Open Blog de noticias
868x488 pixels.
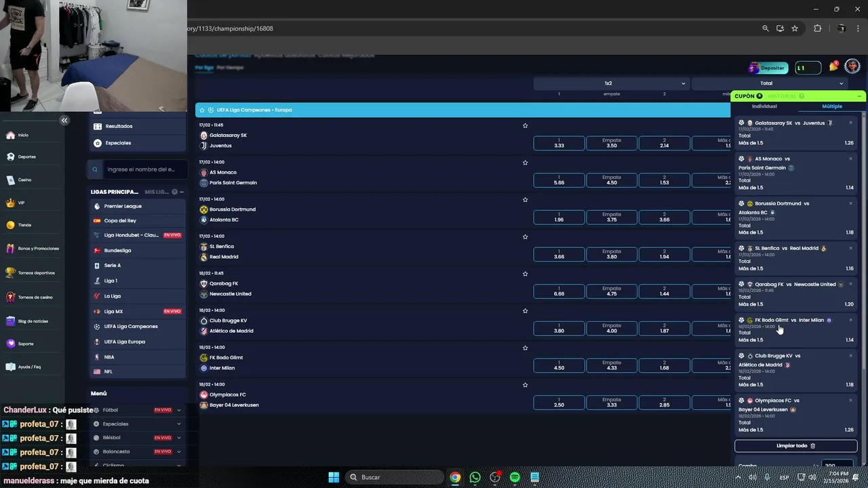point(27,321)
